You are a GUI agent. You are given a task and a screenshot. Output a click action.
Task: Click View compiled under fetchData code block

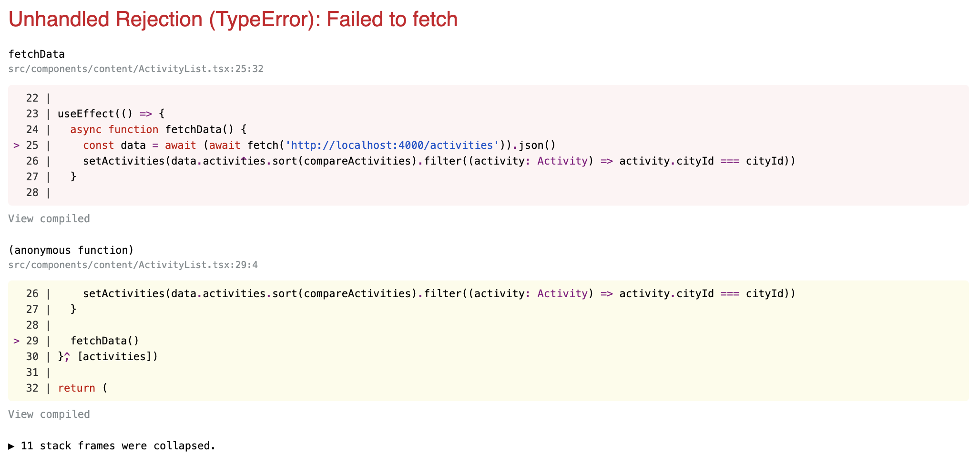point(49,219)
